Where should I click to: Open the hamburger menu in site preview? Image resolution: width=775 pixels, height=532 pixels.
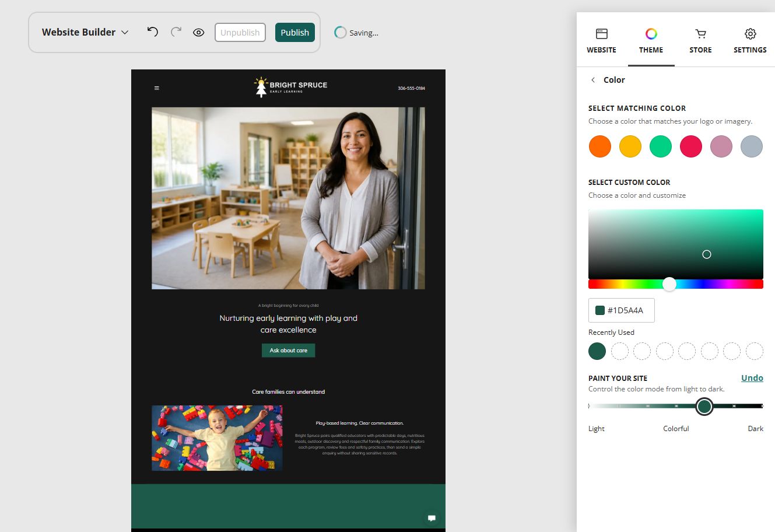[156, 88]
